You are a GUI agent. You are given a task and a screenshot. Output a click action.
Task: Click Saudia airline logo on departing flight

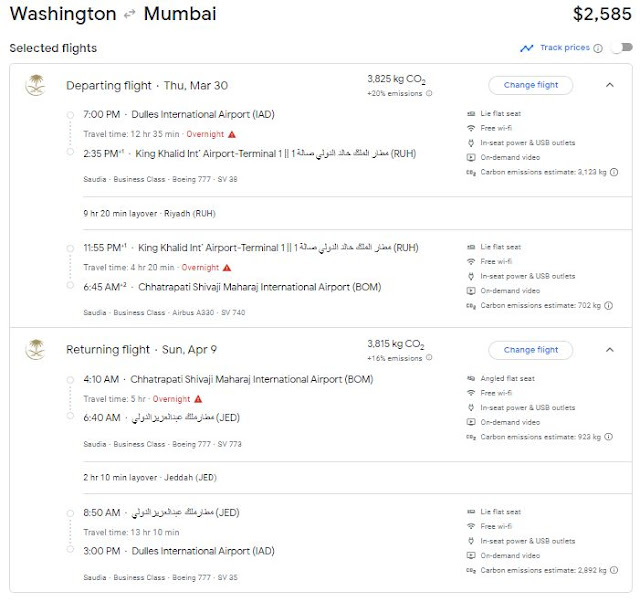tap(35, 86)
